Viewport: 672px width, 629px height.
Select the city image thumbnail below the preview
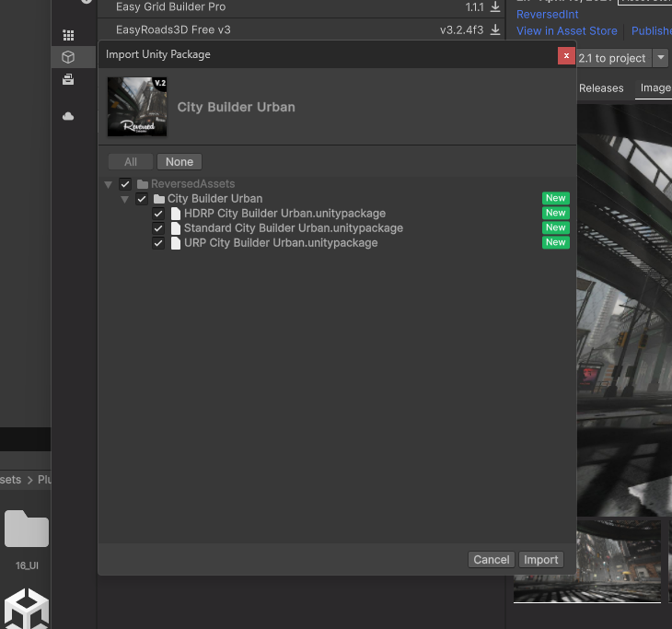coord(587,562)
